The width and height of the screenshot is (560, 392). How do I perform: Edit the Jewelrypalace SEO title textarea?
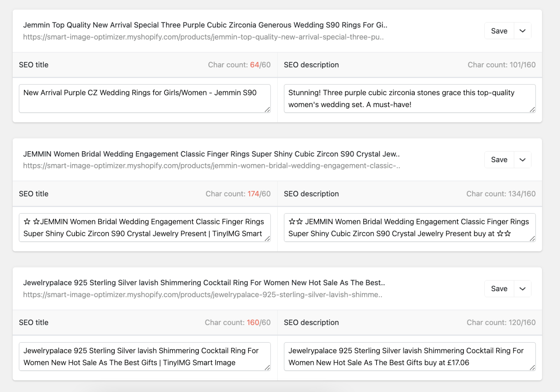[144, 356]
